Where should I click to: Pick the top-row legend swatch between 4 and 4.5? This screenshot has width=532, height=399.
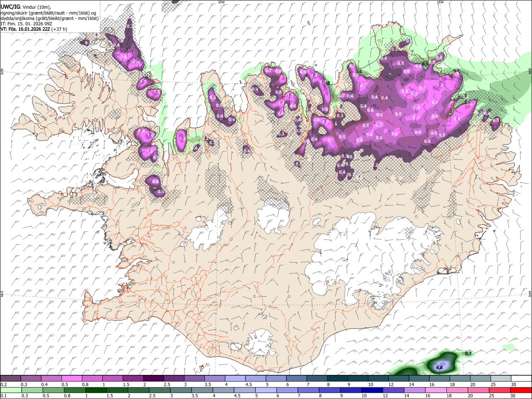click(x=235, y=378)
